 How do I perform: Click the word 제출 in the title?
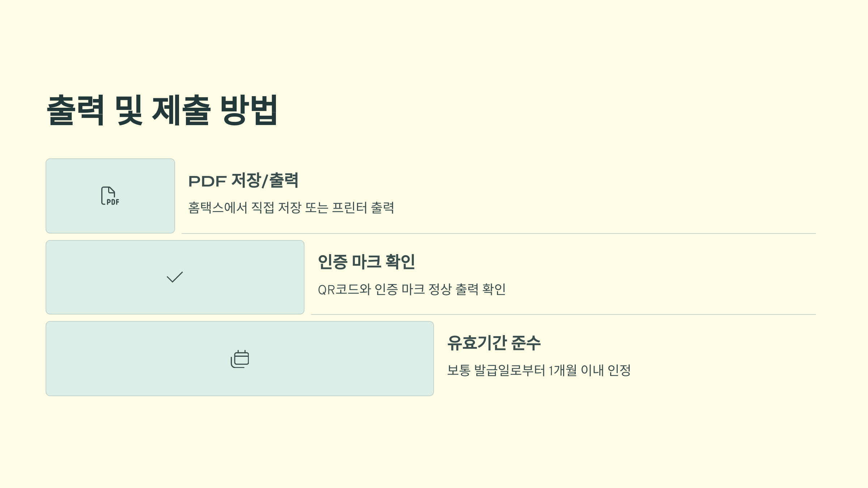point(182,110)
